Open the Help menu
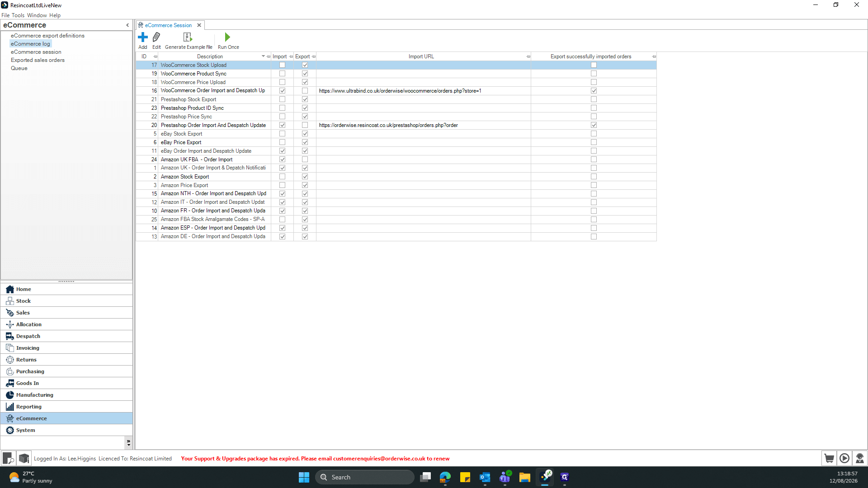This screenshot has height=488, width=868. 55,15
